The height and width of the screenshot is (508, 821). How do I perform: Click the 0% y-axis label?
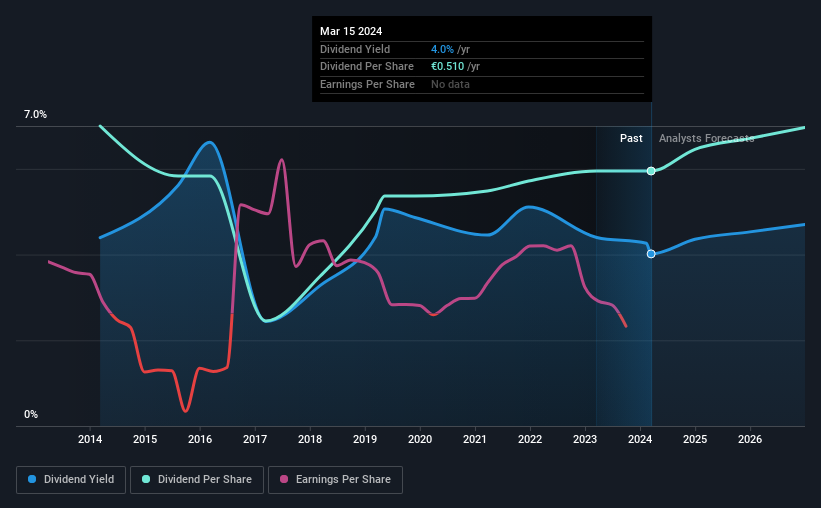coord(31,414)
